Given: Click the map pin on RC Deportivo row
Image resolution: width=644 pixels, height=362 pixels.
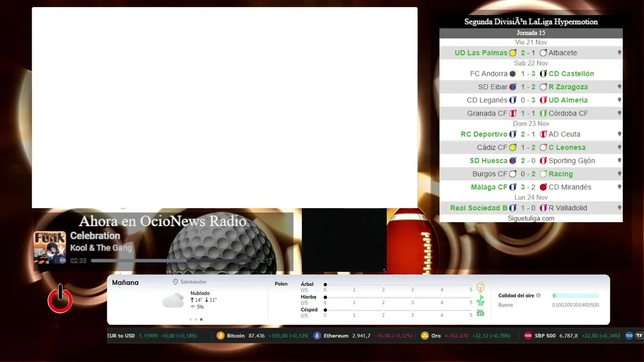Looking at the screenshot, I should pyautogui.click(x=619, y=134).
